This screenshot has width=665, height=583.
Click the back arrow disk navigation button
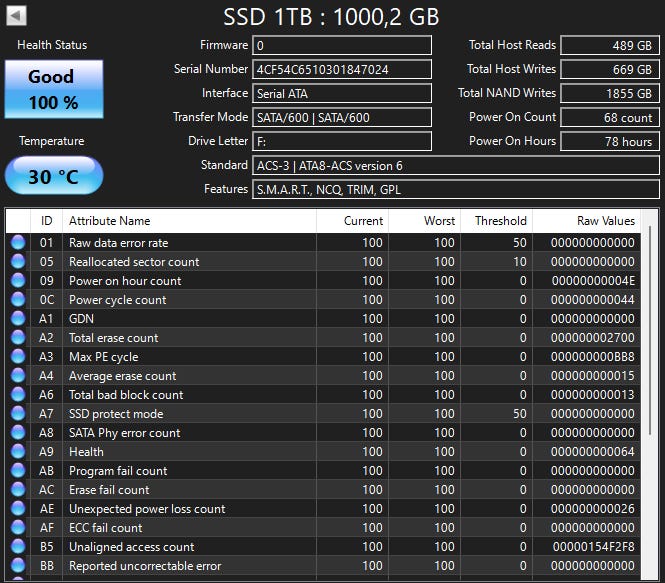(17, 16)
